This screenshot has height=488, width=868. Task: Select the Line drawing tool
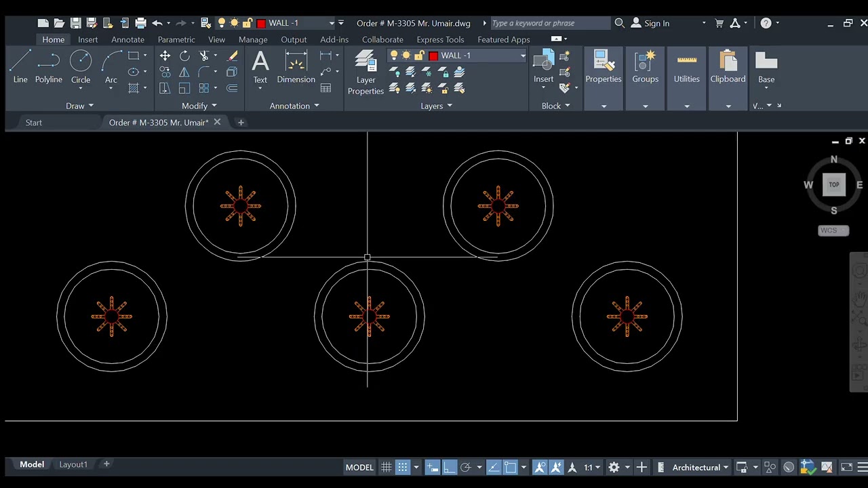click(20, 67)
